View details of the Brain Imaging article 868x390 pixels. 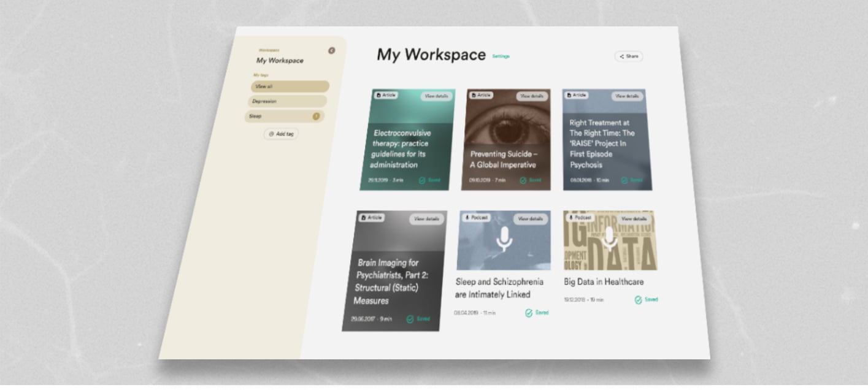tap(427, 219)
